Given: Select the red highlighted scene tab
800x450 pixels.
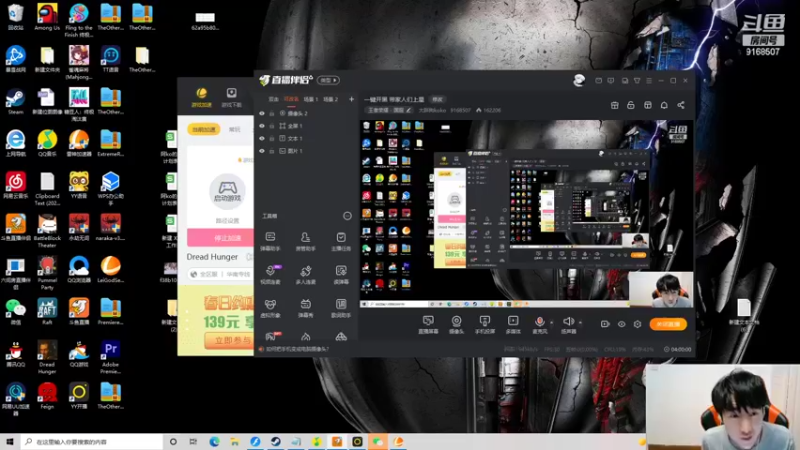Looking at the screenshot, I should tap(291, 99).
